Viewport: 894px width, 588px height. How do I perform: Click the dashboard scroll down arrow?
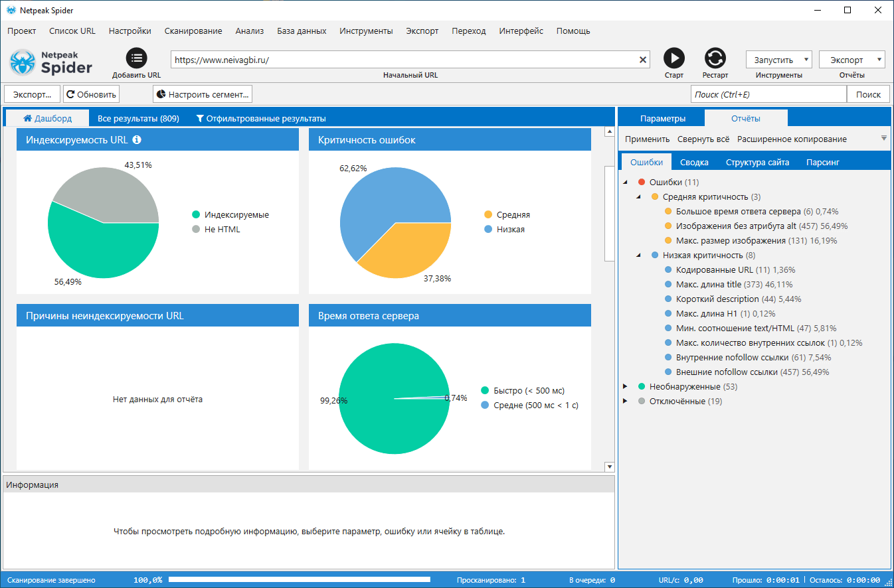coord(609,467)
